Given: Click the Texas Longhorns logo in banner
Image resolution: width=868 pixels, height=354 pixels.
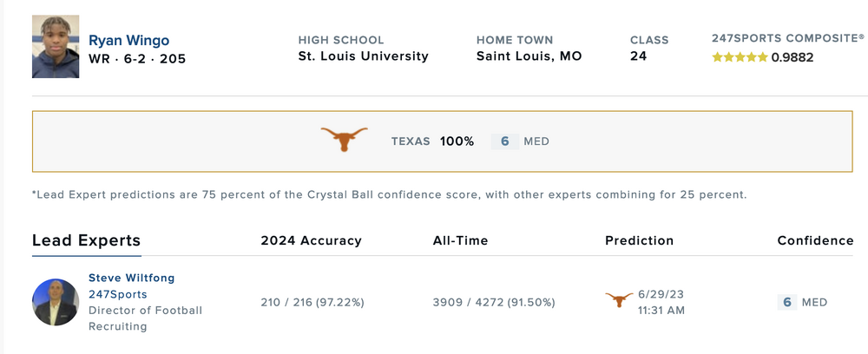Looking at the screenshot, I should 344,140.
